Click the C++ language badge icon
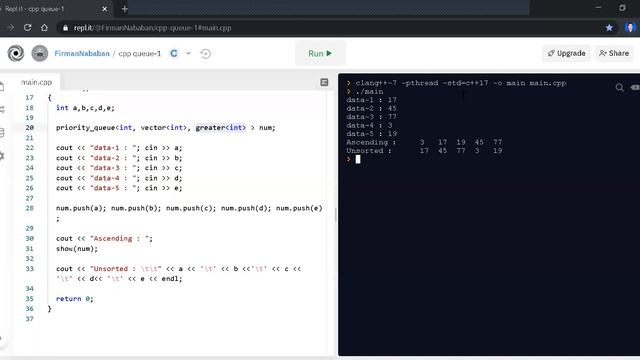Image resolution: width=640 pixels, height=360 pixels. [x=174, y=53]
